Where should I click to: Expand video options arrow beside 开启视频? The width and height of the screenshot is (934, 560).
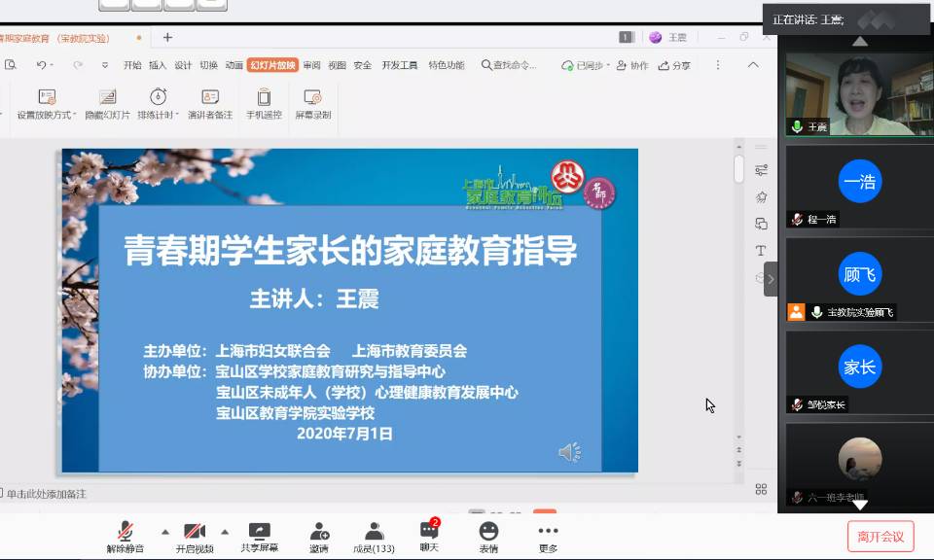click(225, 532)
